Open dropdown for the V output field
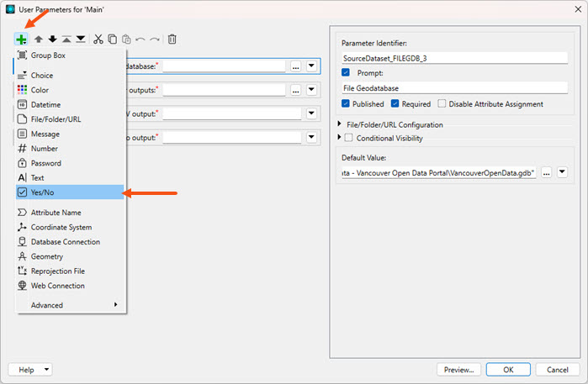 311,113
